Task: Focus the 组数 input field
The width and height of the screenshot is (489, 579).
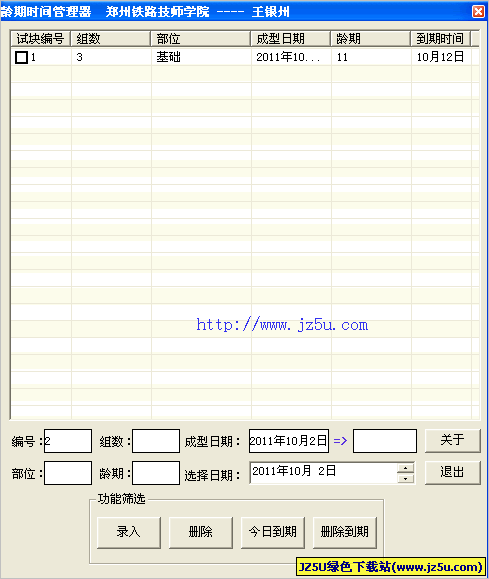Action: pos(156,441)
